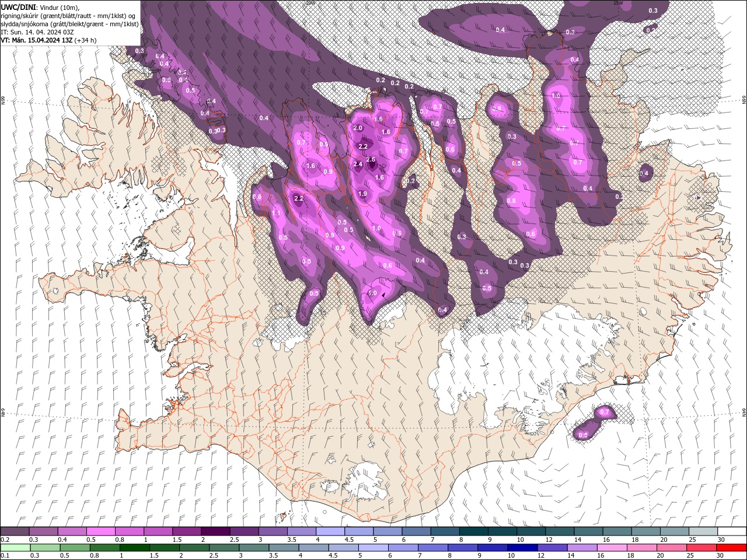The height and width of the screenshot is (560, 747).
Task: Select the dark teal swatch labeled 8 in upper legend
Action: click(x=474, y=531)
